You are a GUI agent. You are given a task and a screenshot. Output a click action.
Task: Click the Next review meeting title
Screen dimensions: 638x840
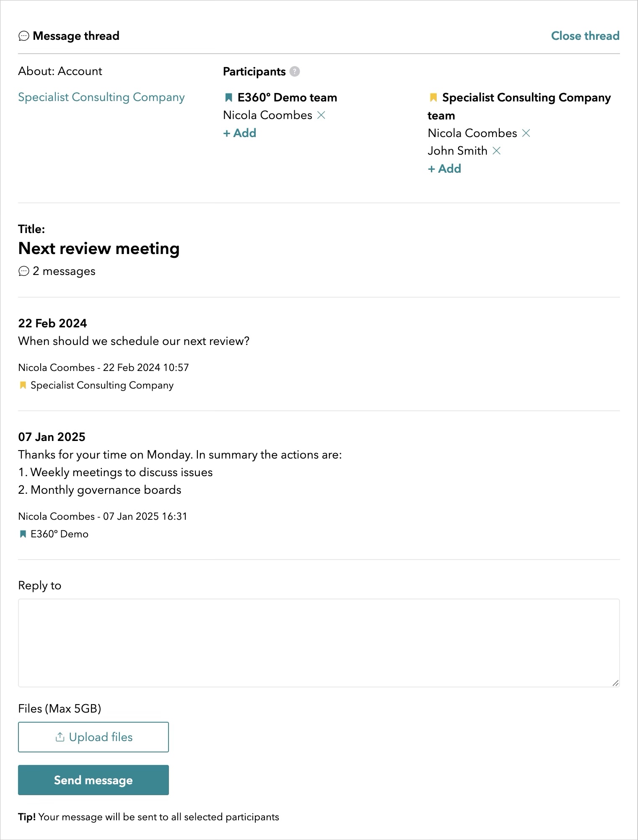(x=99, y=248)
